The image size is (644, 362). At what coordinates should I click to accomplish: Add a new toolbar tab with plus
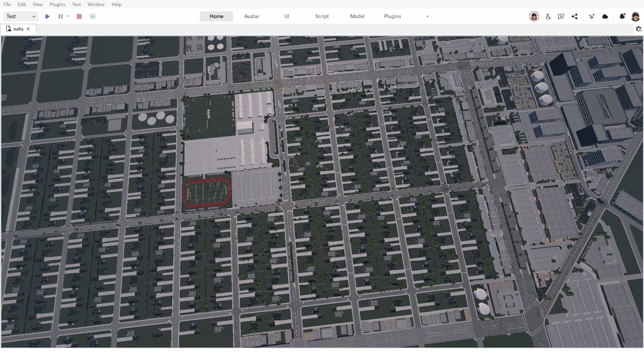pyautogui.click(x=428, y=16)
